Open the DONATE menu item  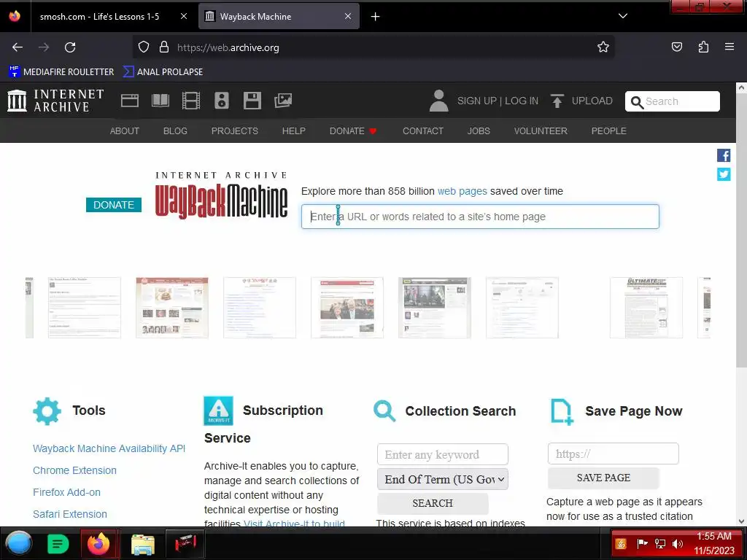tap(352, 131)
